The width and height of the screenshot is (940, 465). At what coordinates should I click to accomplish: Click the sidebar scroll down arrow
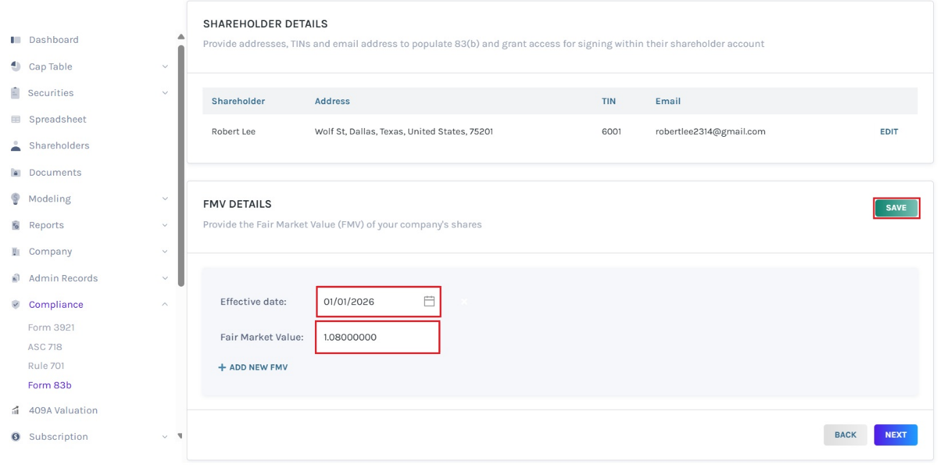coord(180,436)
